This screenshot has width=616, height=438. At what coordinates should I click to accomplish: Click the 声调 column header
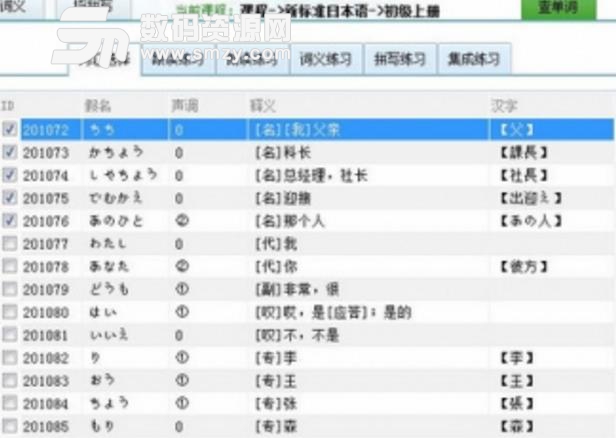(x=185, y=106)
